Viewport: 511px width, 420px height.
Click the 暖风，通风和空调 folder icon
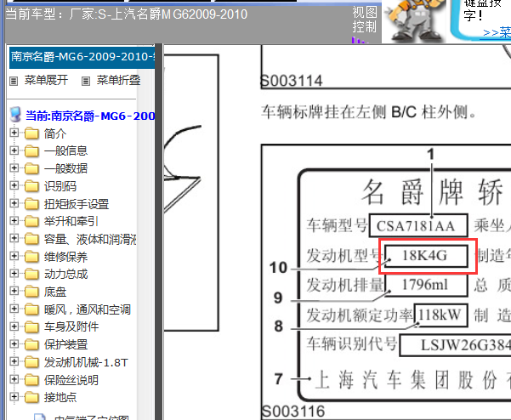tap(31, 309)
